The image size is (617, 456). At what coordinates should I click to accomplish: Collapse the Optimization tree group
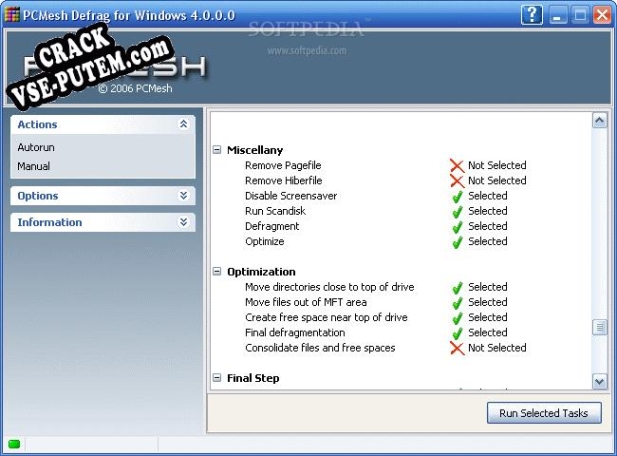[x=217, y=272]
